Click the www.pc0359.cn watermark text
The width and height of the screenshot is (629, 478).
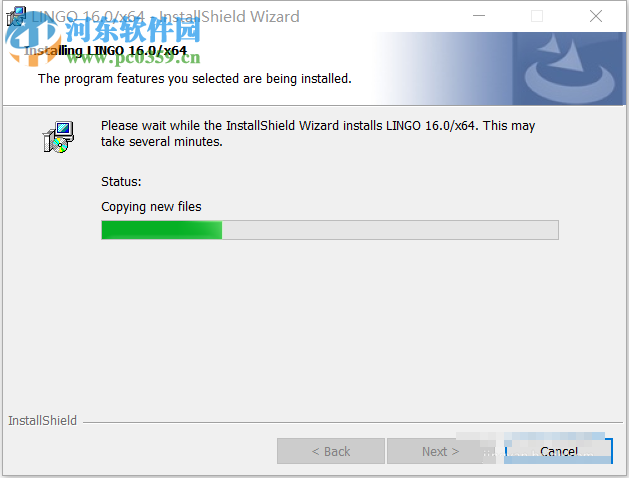[133, 57]
